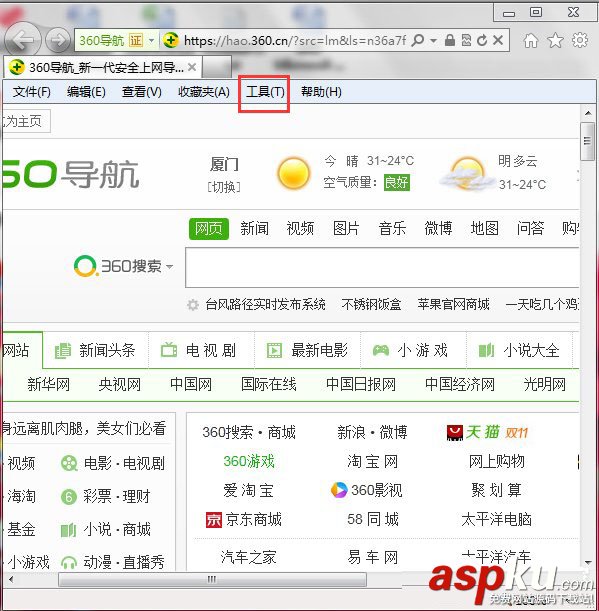Viewport: 599px width, 611px height.
Task: Open the 工具(T) menu
Action: [265, 92]
